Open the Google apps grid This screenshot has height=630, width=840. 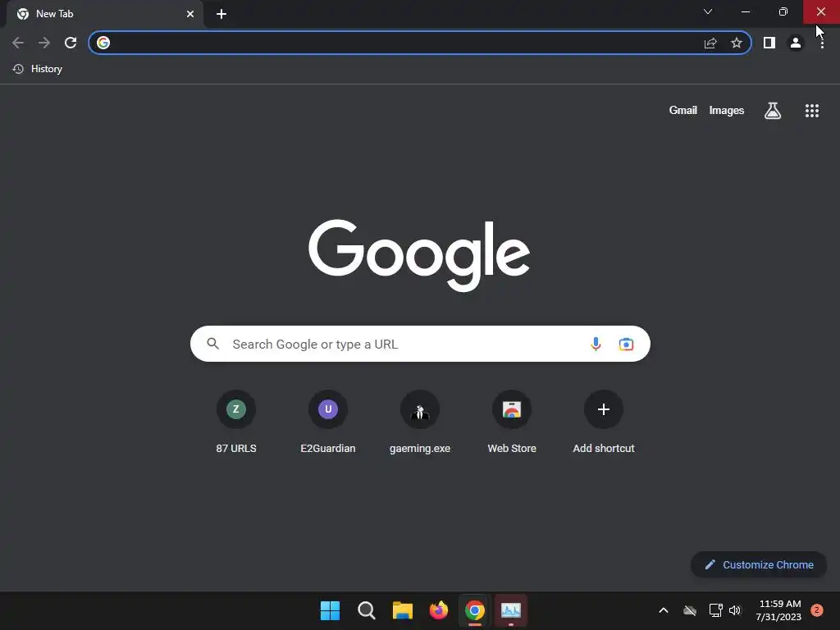pyautogui.click(x=812, y=111)
